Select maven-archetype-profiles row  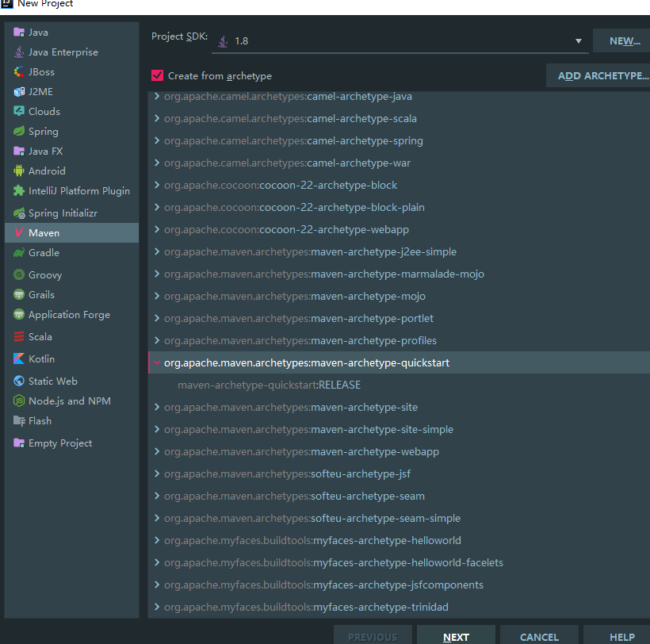(x=400, y=340)
